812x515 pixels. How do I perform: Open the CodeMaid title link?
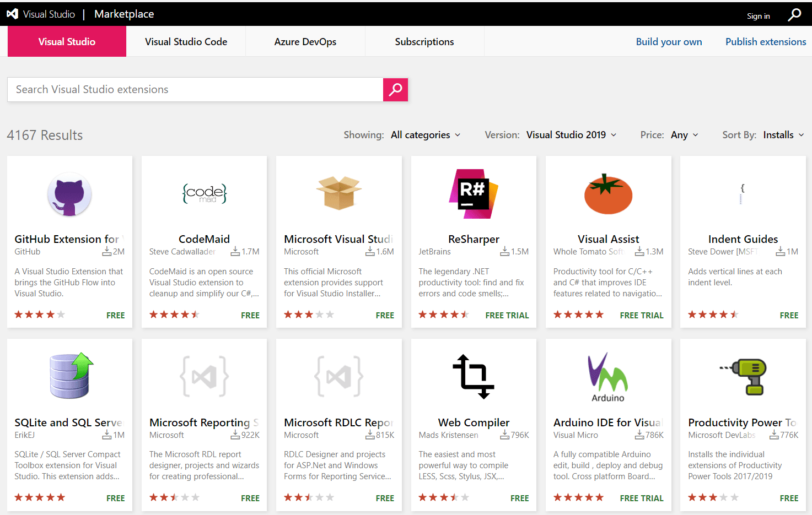204,239
